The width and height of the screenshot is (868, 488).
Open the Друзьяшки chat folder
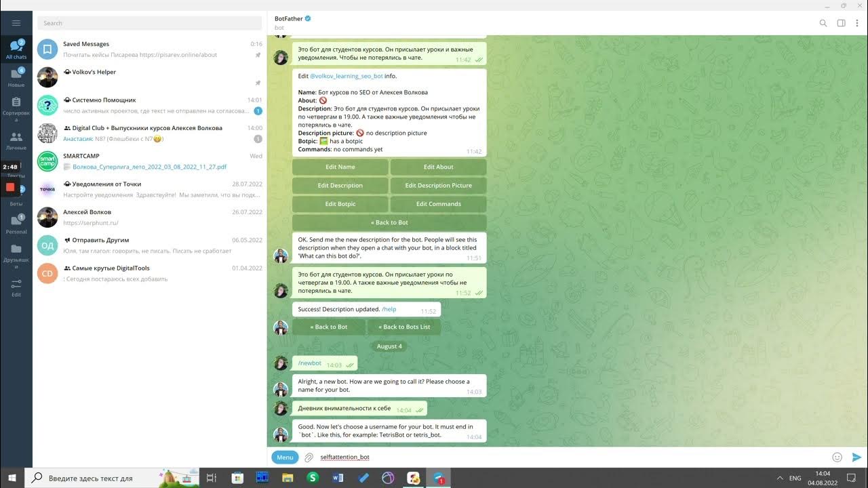pyautogui.click(x=16, y=256)
